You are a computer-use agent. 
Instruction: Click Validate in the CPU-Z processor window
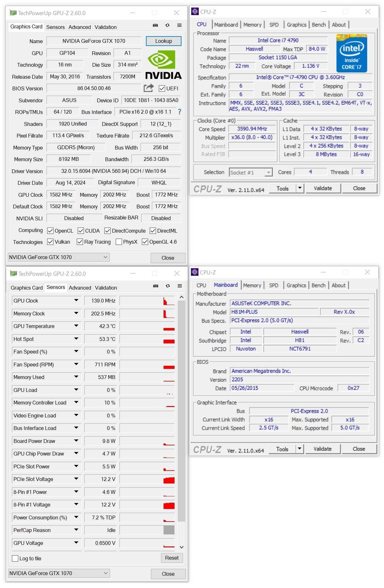pyautogui.click(x=323, y=188)
